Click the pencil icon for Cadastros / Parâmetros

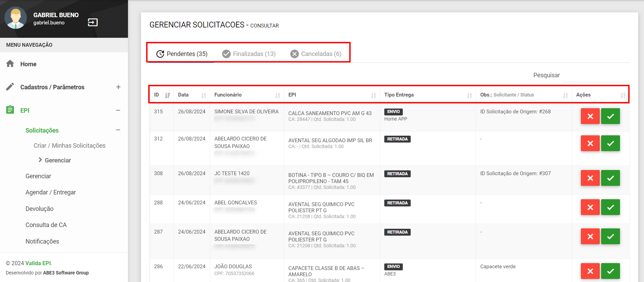coord(10,87)
